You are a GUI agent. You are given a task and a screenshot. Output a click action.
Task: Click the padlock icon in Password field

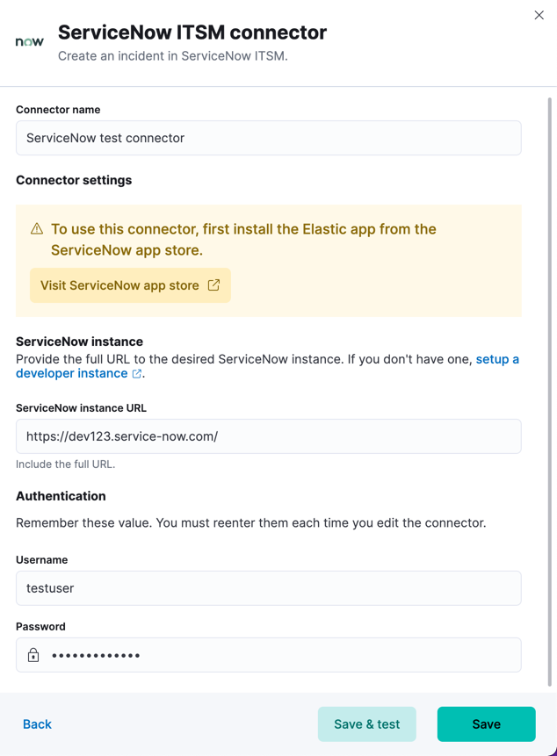[x=33, y=655]
